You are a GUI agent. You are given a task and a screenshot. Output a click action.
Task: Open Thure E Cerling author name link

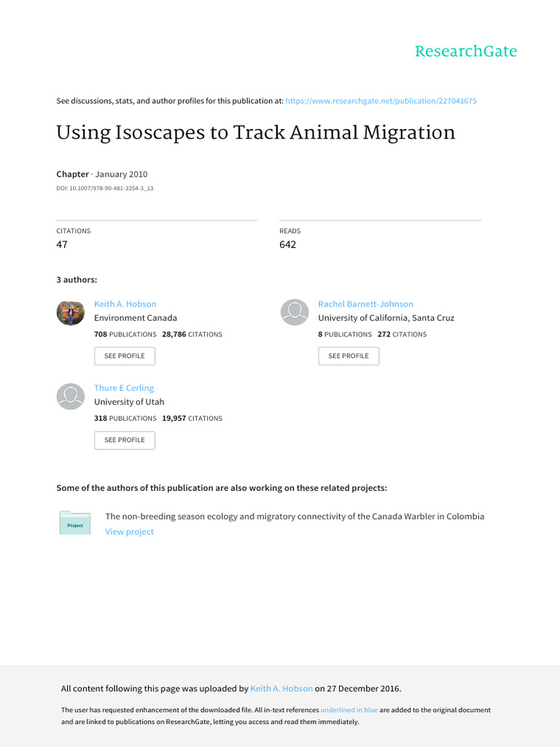click(x=124, y=388)
